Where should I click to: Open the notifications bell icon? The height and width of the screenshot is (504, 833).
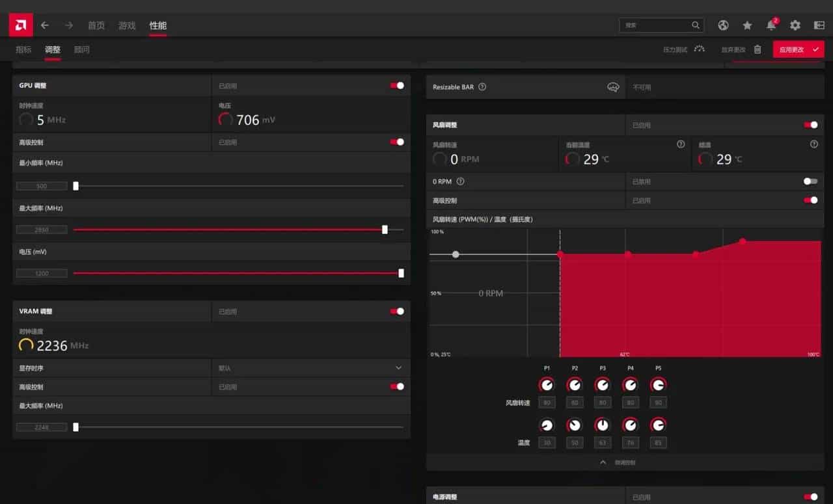coord(771,25)
